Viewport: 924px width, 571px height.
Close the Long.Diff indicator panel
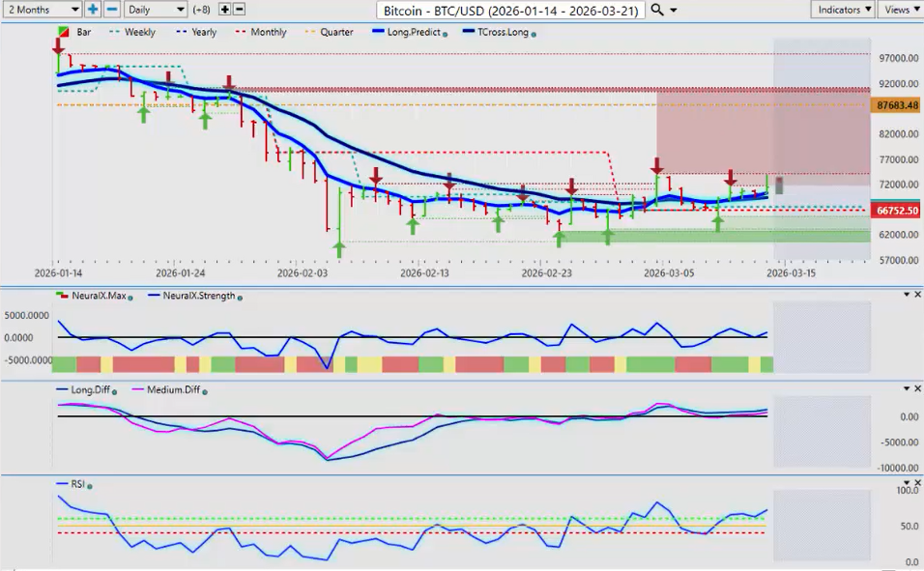click(x=916, y=388)
